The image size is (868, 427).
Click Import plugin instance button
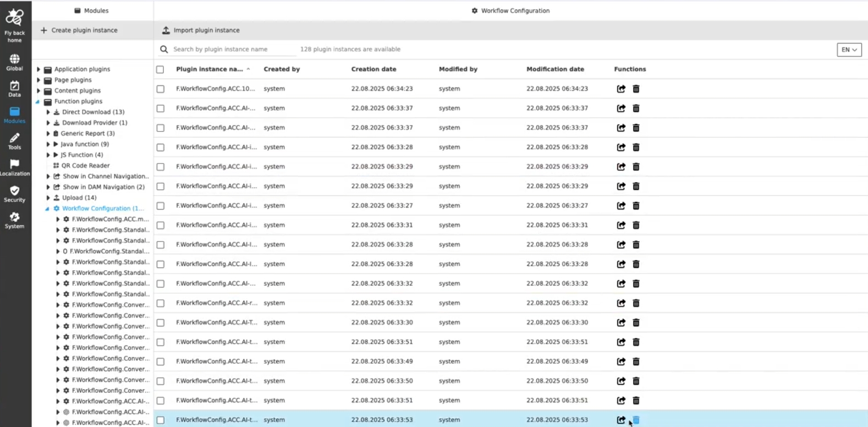tap(201, 30)
